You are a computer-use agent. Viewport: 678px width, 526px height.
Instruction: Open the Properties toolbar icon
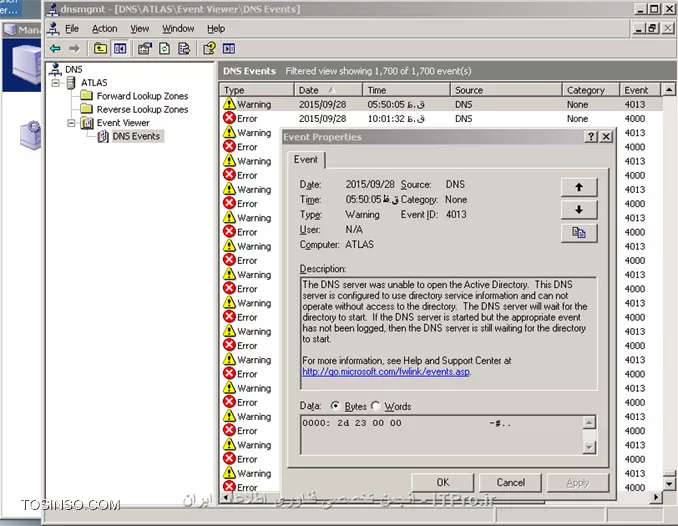[145, 48]
